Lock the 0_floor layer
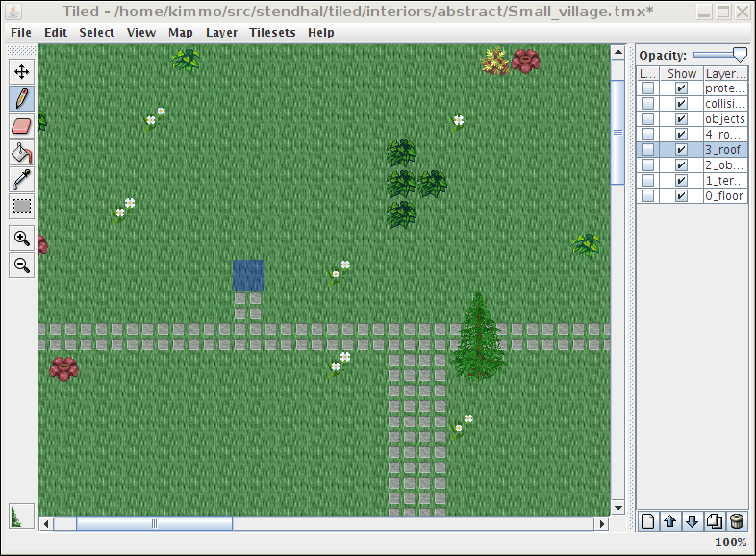This screenshot has height=556, width=756. [648, 196]
